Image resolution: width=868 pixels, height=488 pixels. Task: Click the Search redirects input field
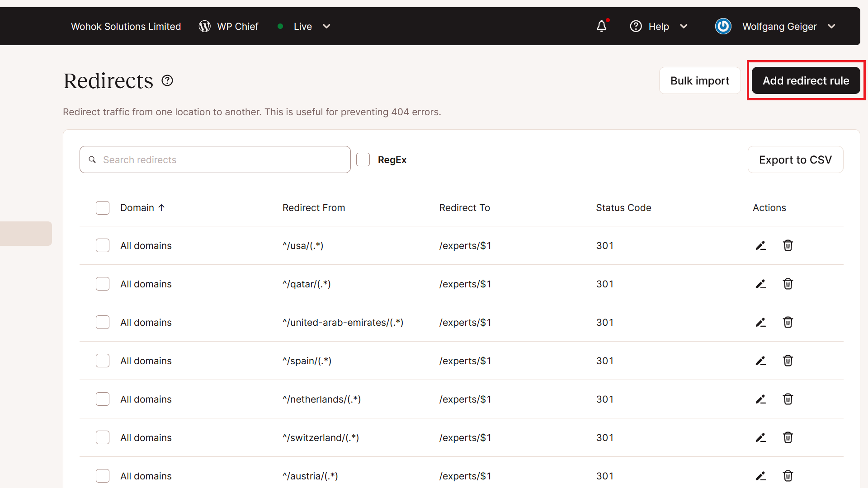pyautogui.click(x=215, y=160)
